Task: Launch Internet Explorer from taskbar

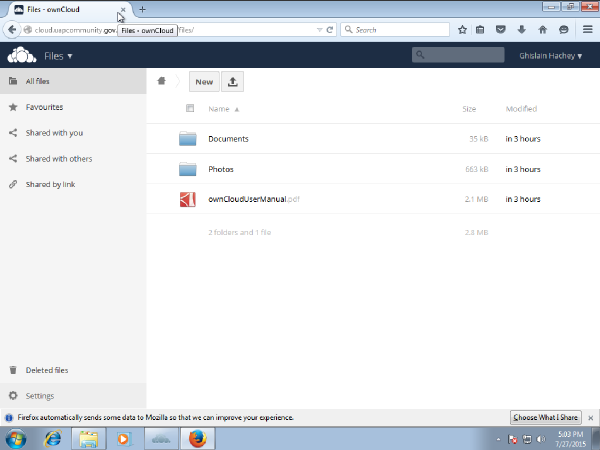Action: tap(52, 439)
